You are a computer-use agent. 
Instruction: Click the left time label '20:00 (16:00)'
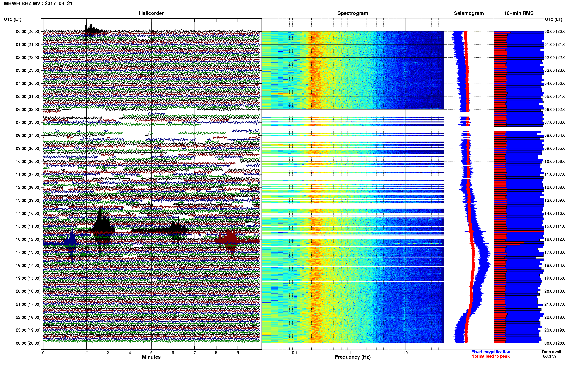tap(28, 291)
